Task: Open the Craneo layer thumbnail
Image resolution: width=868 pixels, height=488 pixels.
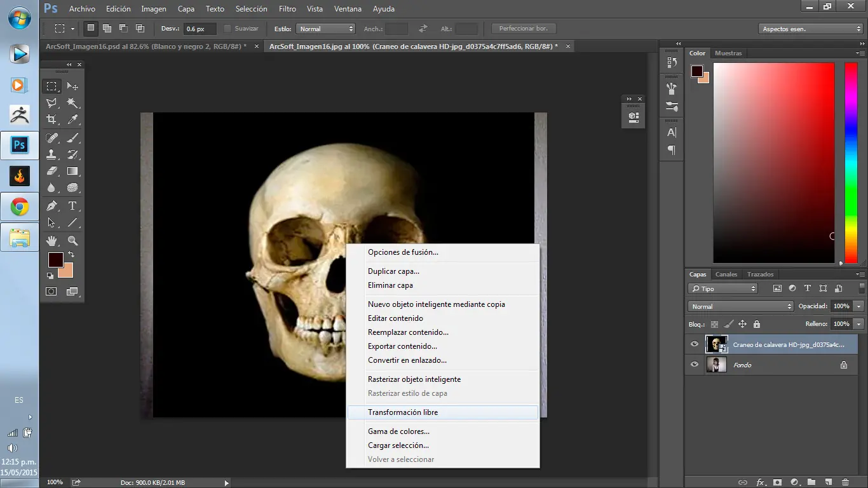Action: click(x=717, y=344)
